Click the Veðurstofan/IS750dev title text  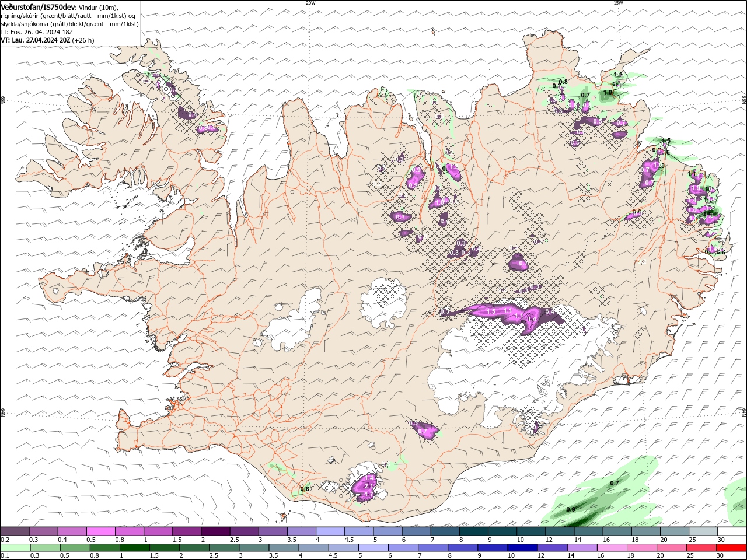click(38, 6)
